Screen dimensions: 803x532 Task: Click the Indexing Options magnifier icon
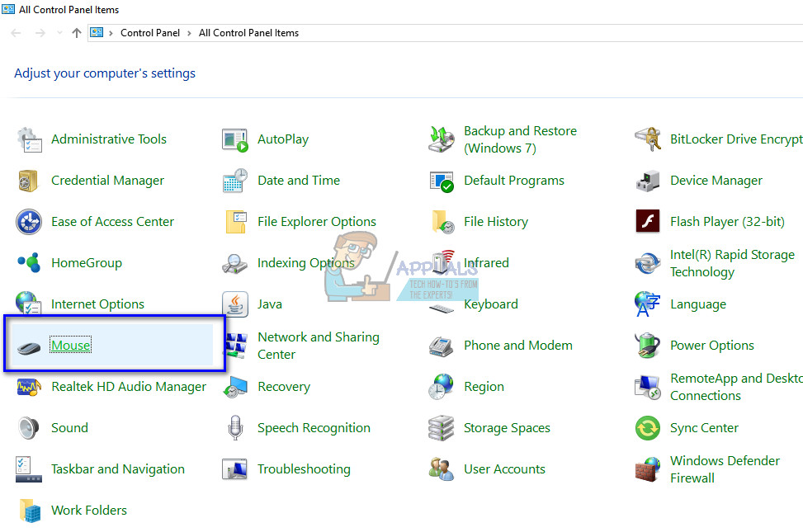tap(234, 263)
